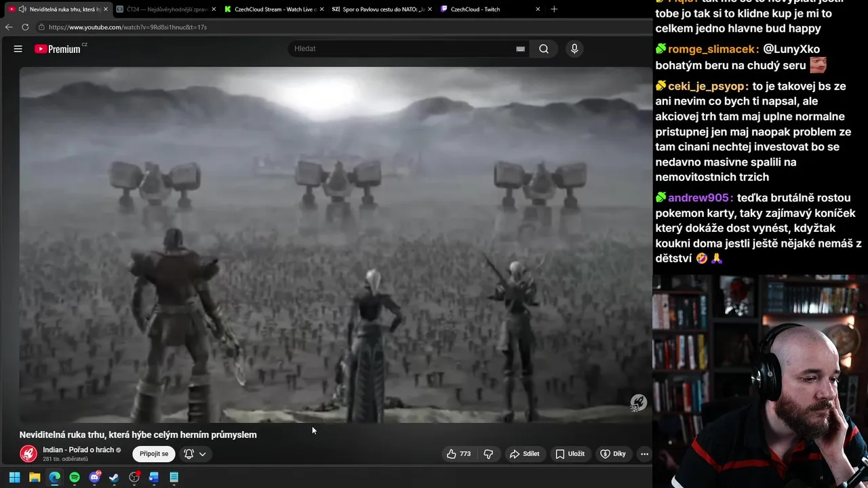The image size is (868, 488).
Task: Open the Windows Start menu
Action: (14, 477)
